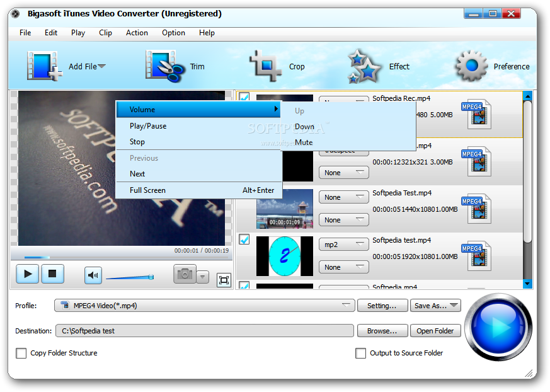Click the Browse... button
This screenshot has height=392, width=550.
point(382,331)
